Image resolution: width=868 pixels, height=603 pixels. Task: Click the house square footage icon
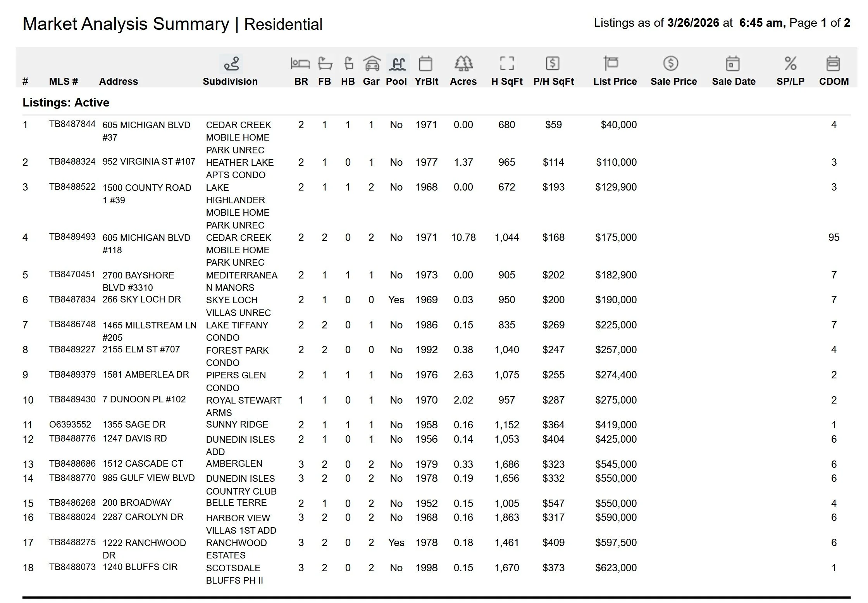click(507, 64)
